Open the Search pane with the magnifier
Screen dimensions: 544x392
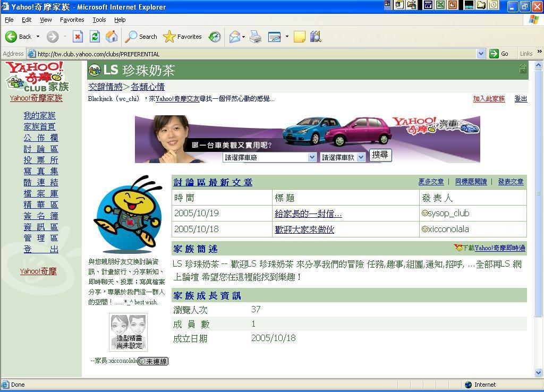pyautogui.click(x=131, y=37)
